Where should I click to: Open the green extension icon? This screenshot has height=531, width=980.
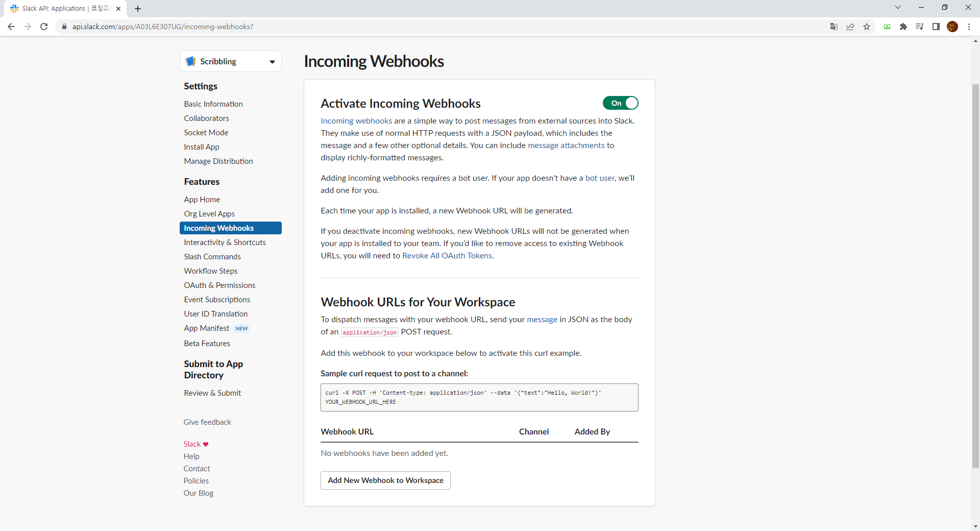point(887,27)
